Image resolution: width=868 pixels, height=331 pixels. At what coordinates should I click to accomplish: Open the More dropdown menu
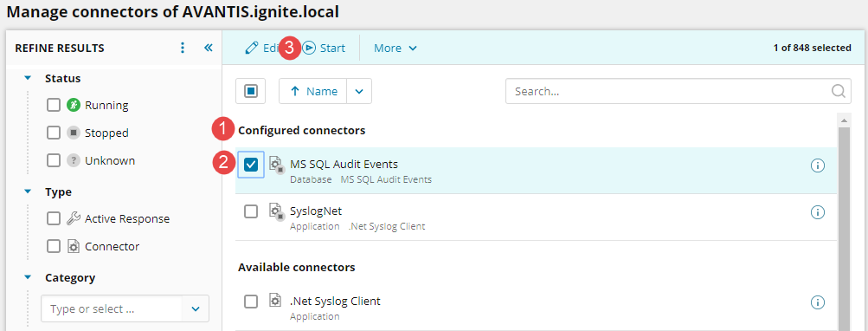(395, 49)
